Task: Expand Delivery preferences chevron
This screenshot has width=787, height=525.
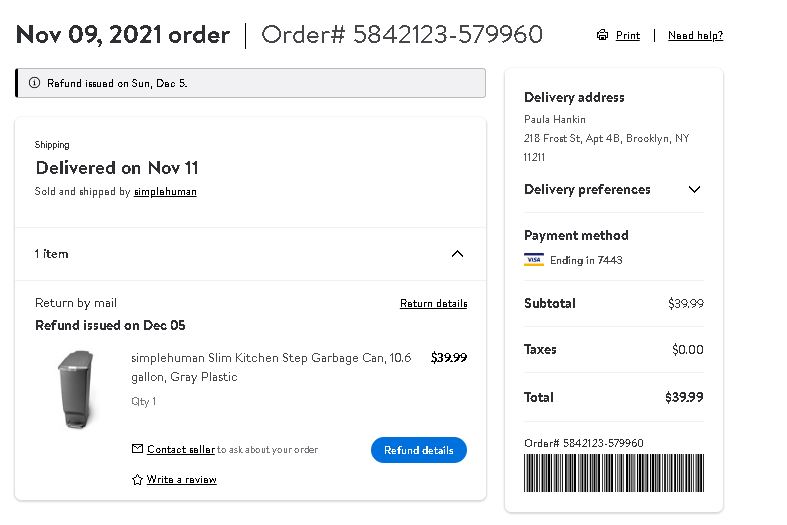Action: (694, 189)
